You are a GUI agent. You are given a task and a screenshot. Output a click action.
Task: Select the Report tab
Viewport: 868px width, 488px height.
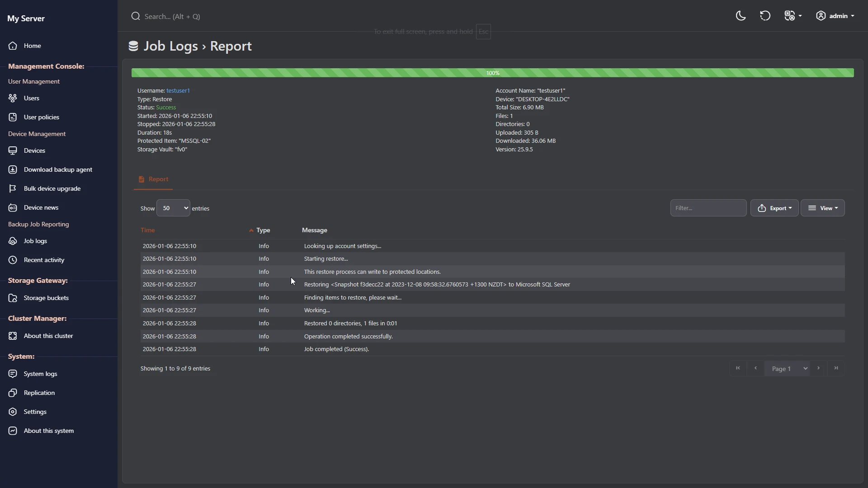[x=153, y=179]
